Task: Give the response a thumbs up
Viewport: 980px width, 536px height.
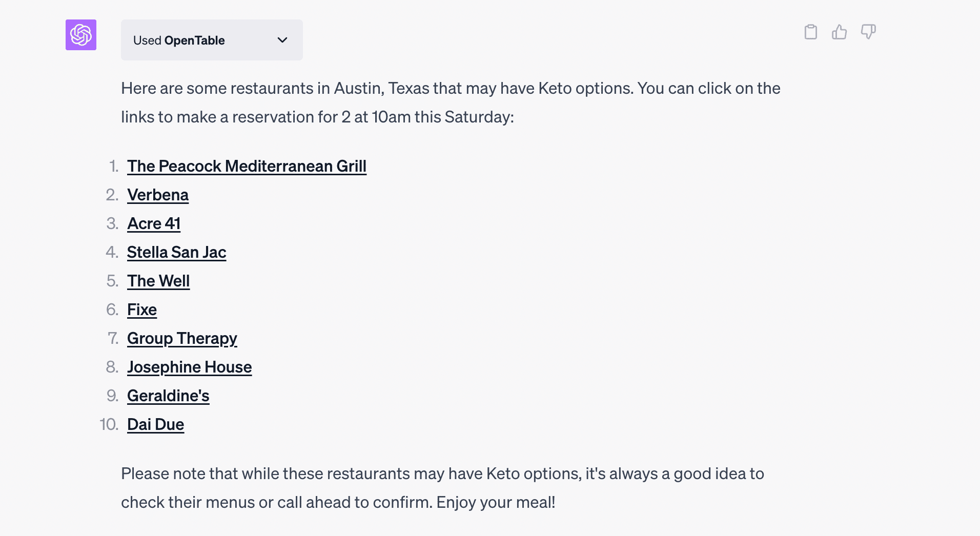Action: coord(839,32)
